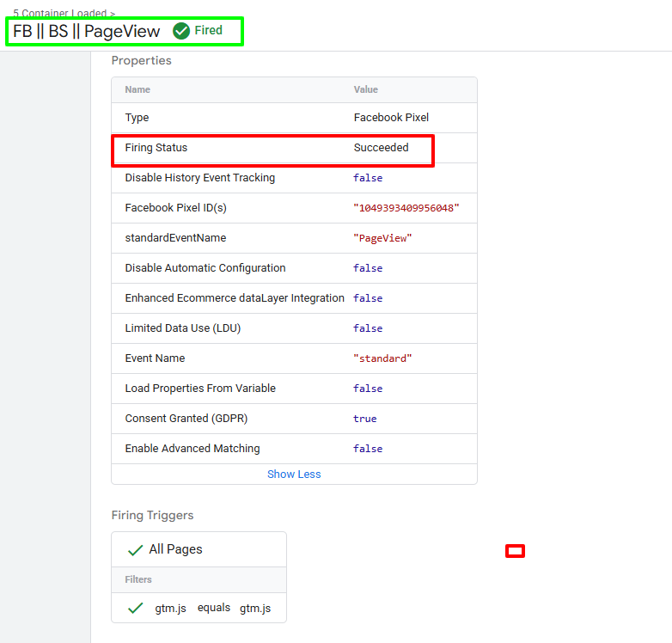Select the Consent Granted (GDPR) true value

tap(364, 419)
